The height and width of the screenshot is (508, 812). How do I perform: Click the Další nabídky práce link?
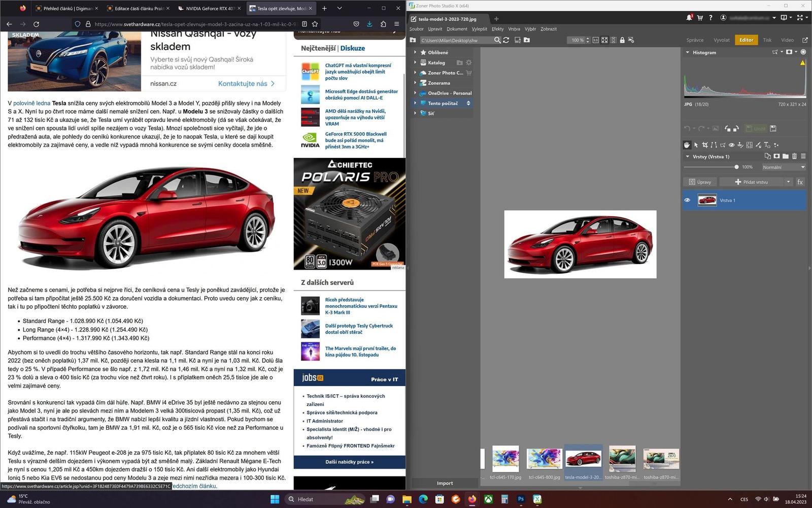pyautogui.click(x=349, y=462)
